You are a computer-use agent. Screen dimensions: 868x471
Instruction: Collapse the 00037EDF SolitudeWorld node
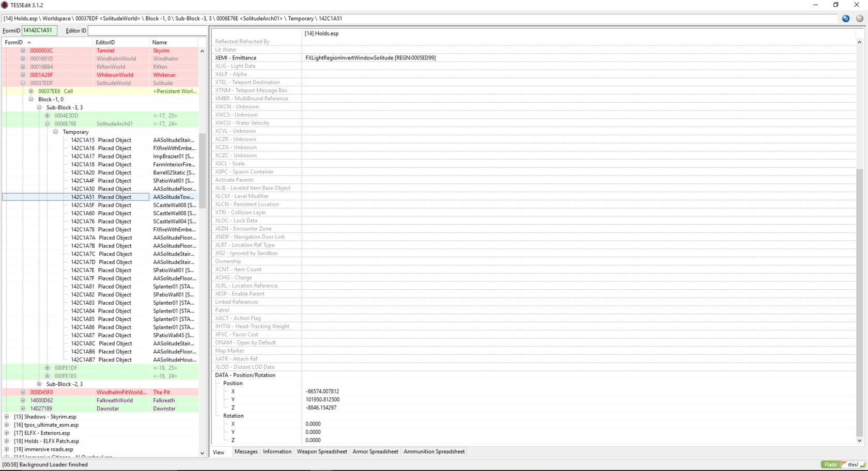23,83
